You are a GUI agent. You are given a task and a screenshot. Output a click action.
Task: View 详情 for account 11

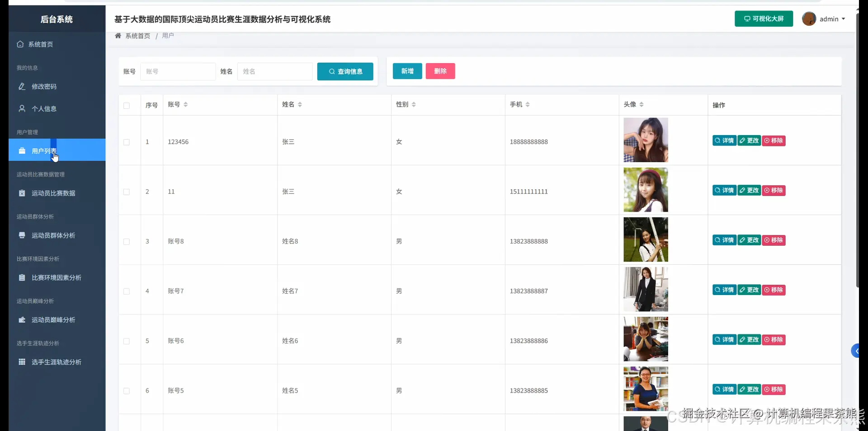[x=724, y=190]
